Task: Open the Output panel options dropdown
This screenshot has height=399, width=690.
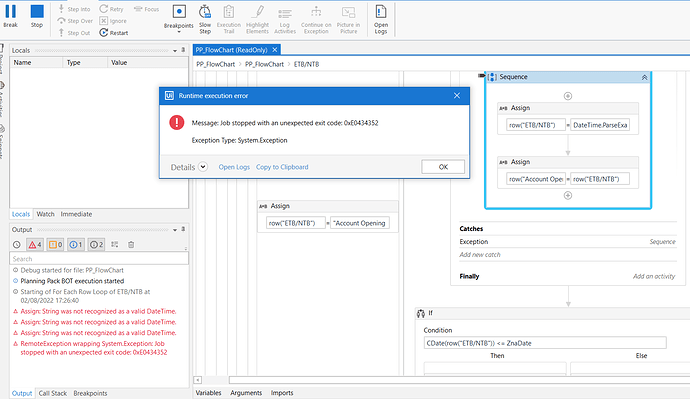Action: point(175,230)
